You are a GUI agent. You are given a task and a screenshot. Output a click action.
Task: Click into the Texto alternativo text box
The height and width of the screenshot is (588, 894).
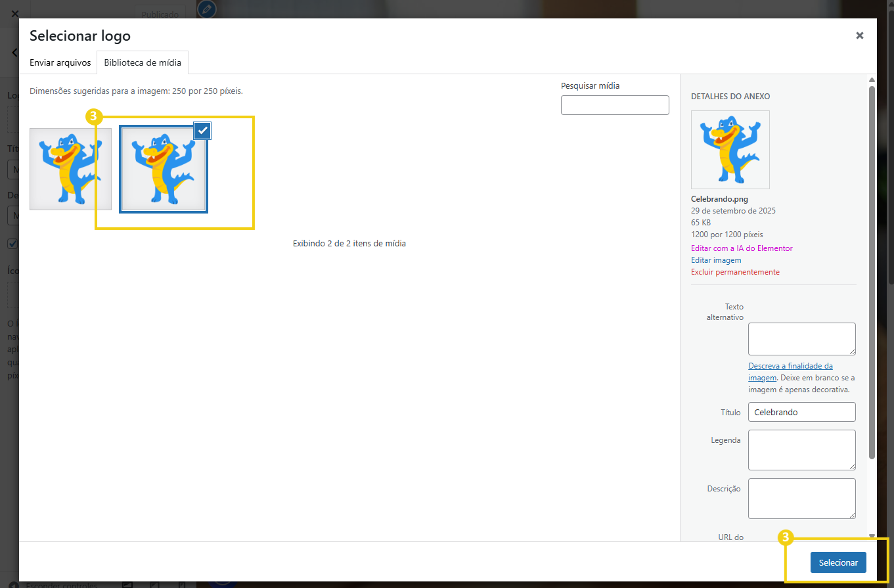(801, 339)
